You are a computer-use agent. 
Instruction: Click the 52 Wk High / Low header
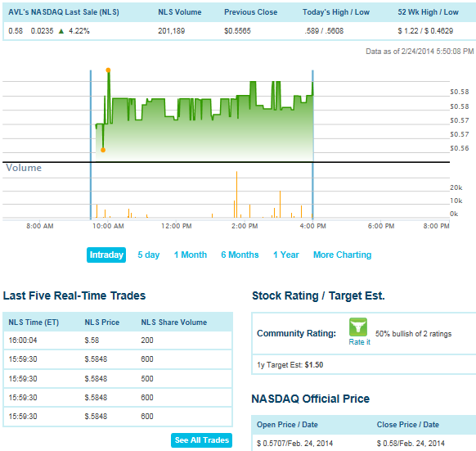428,12
